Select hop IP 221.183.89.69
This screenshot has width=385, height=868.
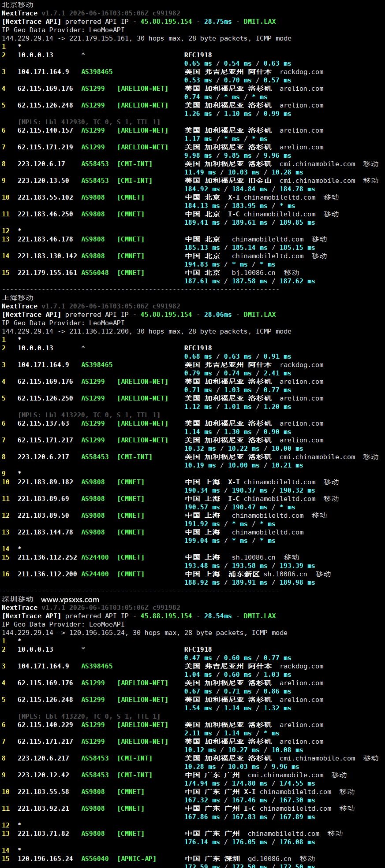coord(43,499)
